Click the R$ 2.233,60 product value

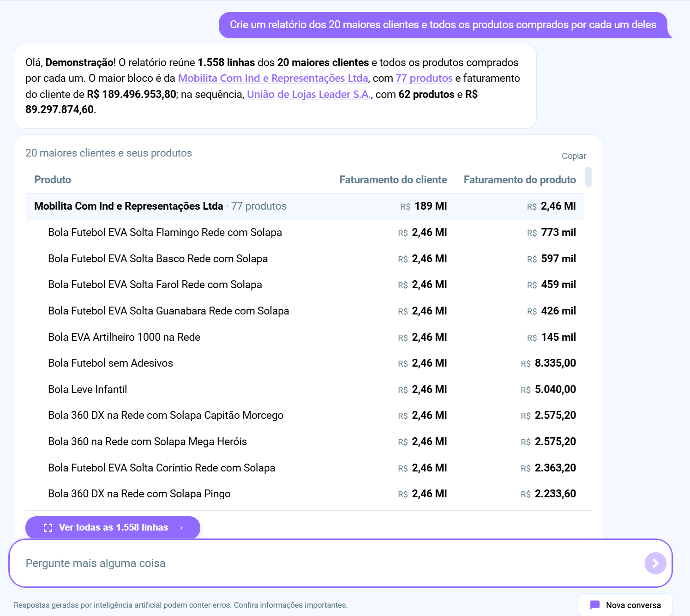548,494
